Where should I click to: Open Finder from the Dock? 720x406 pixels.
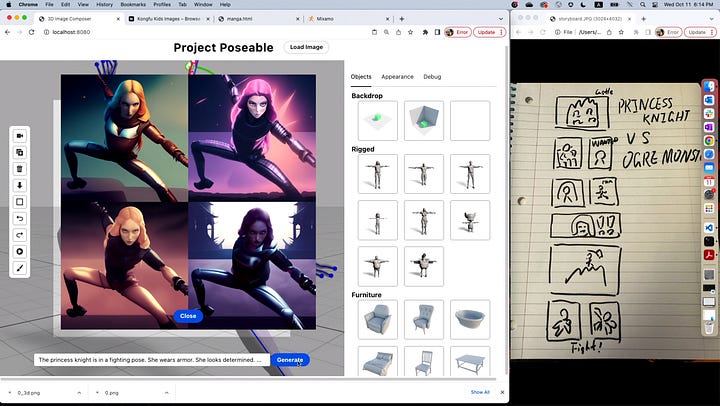(x=709, y=86)
